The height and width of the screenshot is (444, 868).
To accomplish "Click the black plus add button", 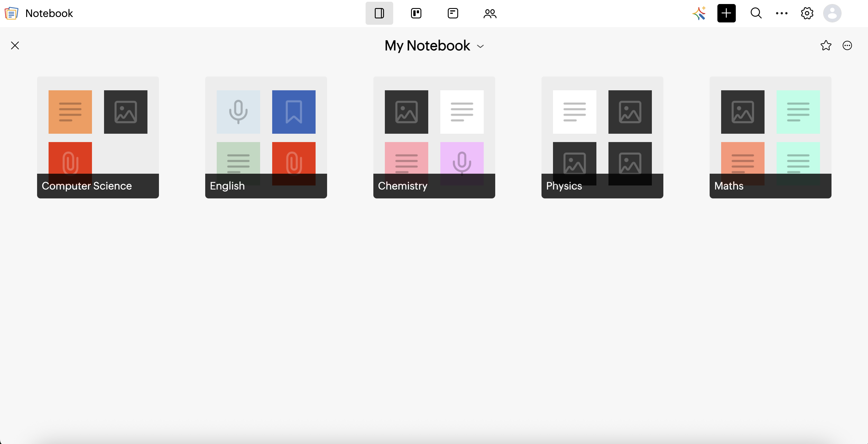I will [726, 13].
